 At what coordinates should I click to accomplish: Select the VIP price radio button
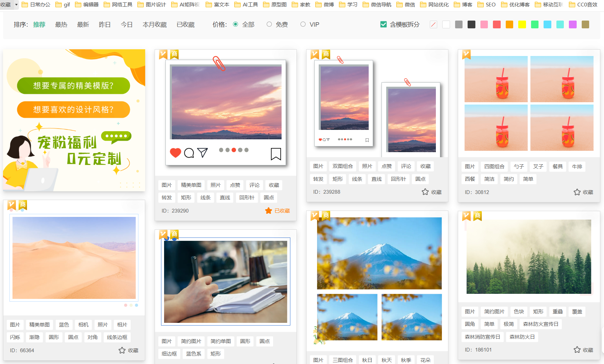(303, 24)
